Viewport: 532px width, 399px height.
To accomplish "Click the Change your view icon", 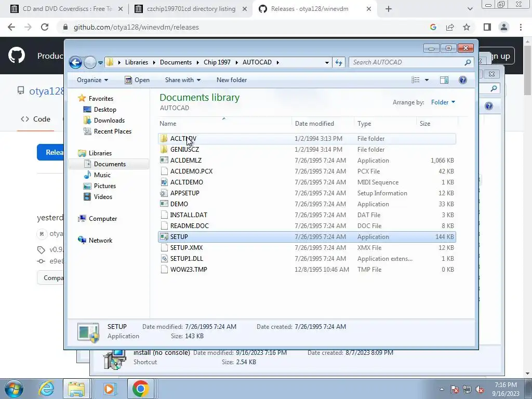I will point(416,80).
